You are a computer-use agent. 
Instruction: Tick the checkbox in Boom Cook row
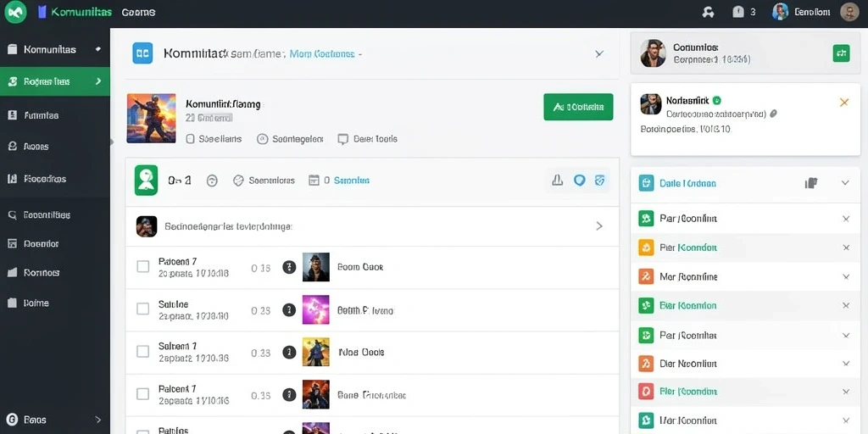tap(142, 267)
